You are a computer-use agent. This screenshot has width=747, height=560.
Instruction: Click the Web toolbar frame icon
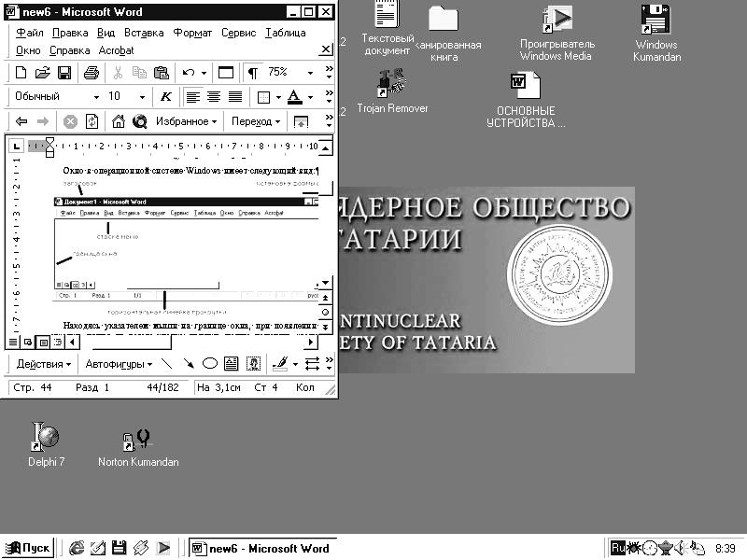pos(226,73)
